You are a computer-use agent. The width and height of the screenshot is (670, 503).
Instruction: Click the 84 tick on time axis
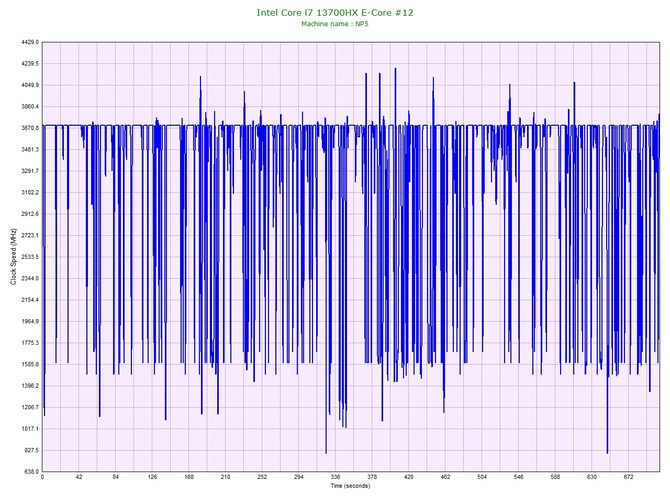(x=116, y=477)
